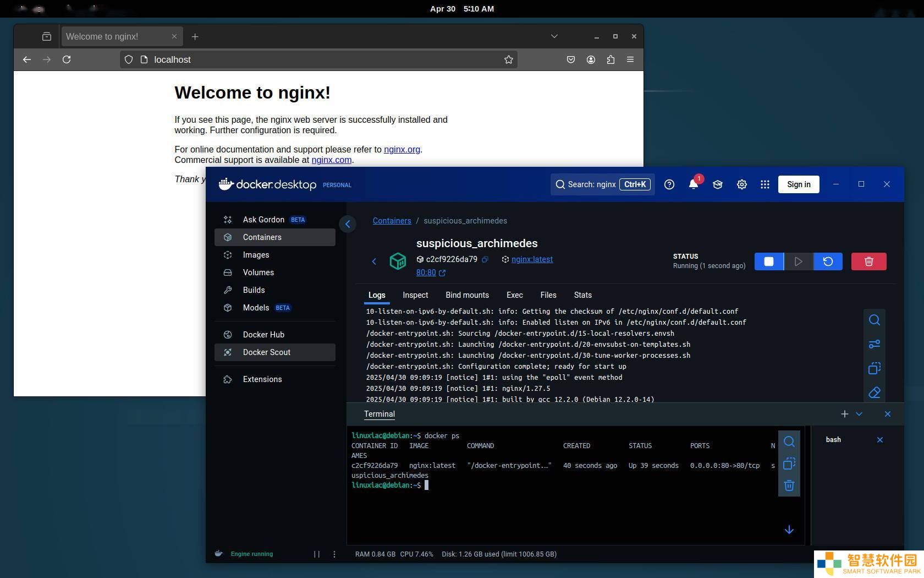Go back in the browser window
Viewport: 924px width, 578px height.
tap(27, 59)
